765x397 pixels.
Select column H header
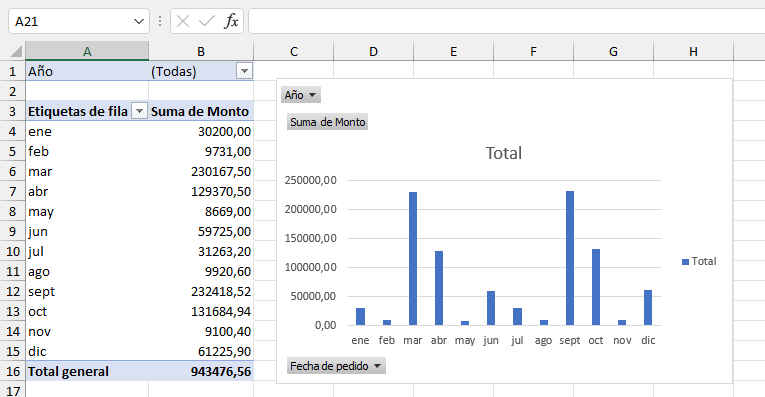[x=693, y=51]
